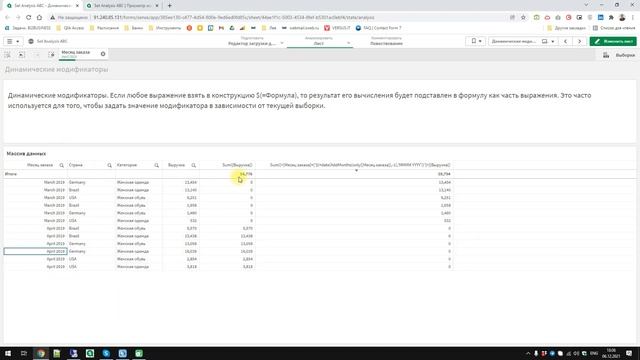The width and height of the screenshot is (640, 360).
Task: Click the 'Итоги' totals row label
Action: [11, 174]
